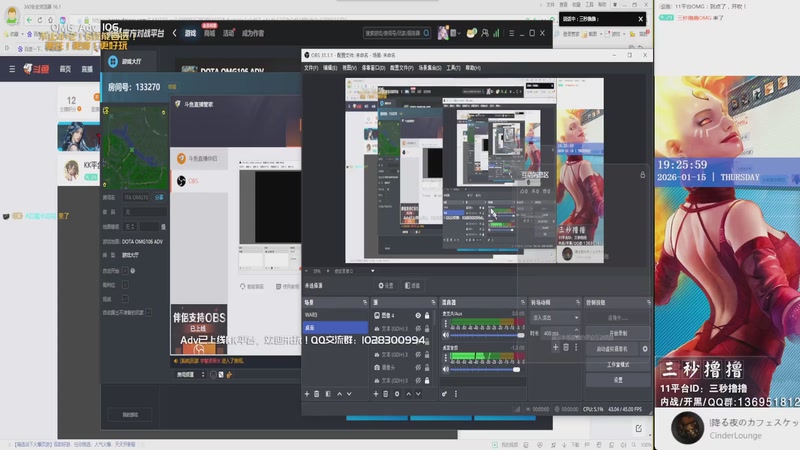Open advanced audio properties icon in mixer

click(444, 394)
